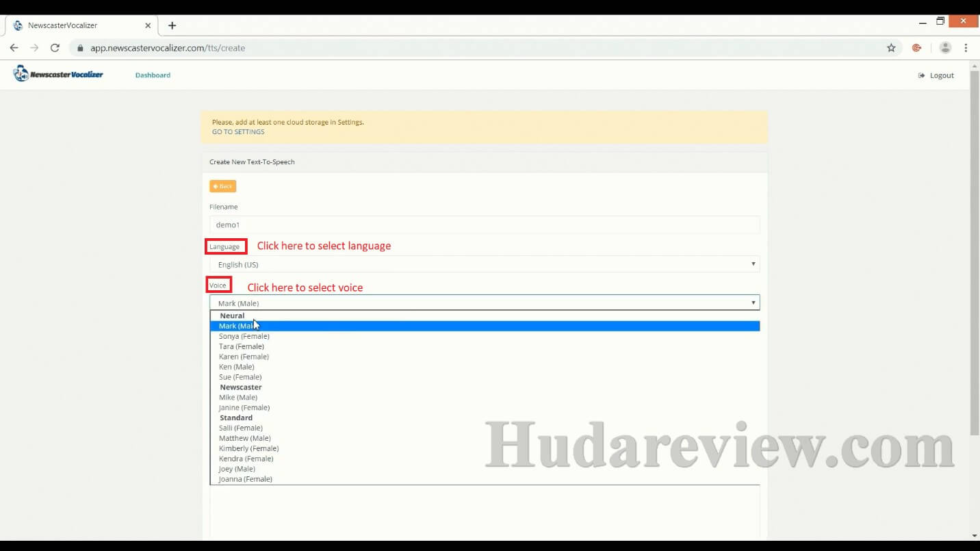Image resolution: width=980 pixels, height=551 pixels.
Task: Choose Tara (Female) from voice list
Action: pos(485,346)
